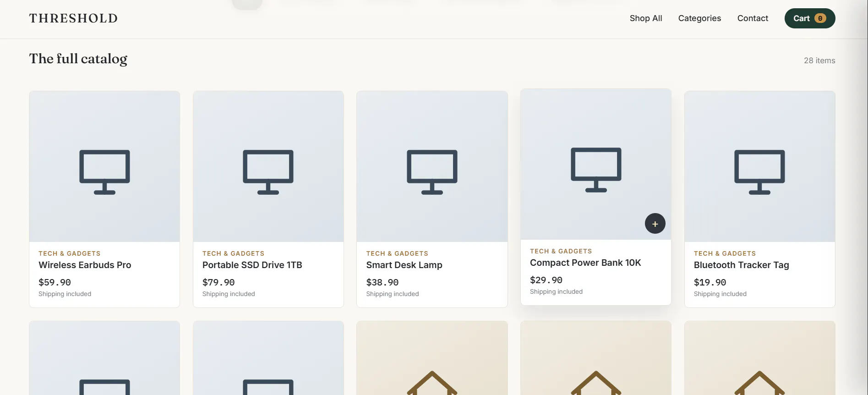
Task: Open the Wireless Earbuds Pro product title
Action: pyautogui.click(x=85, y=265)
